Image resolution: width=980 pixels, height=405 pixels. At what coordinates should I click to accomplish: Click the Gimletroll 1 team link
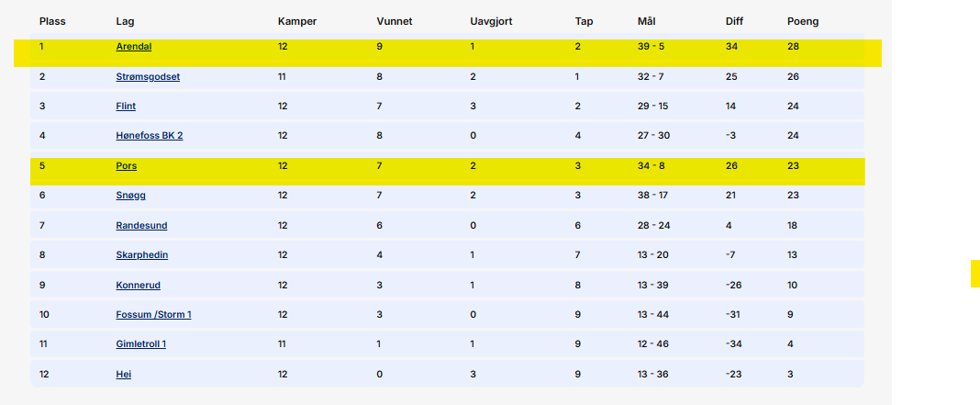pyautogui.click(x=141, y=343)
